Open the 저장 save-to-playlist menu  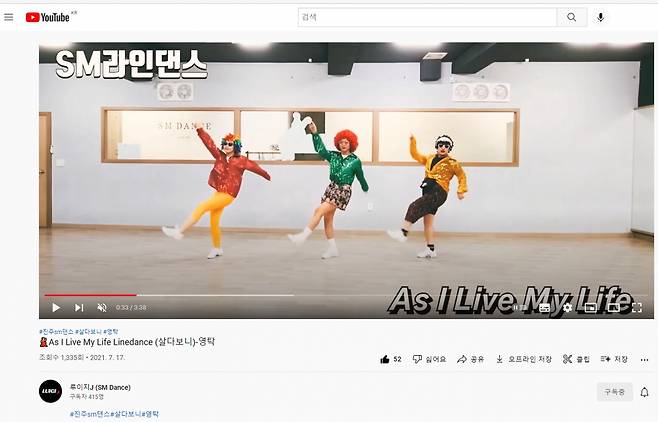614,359
